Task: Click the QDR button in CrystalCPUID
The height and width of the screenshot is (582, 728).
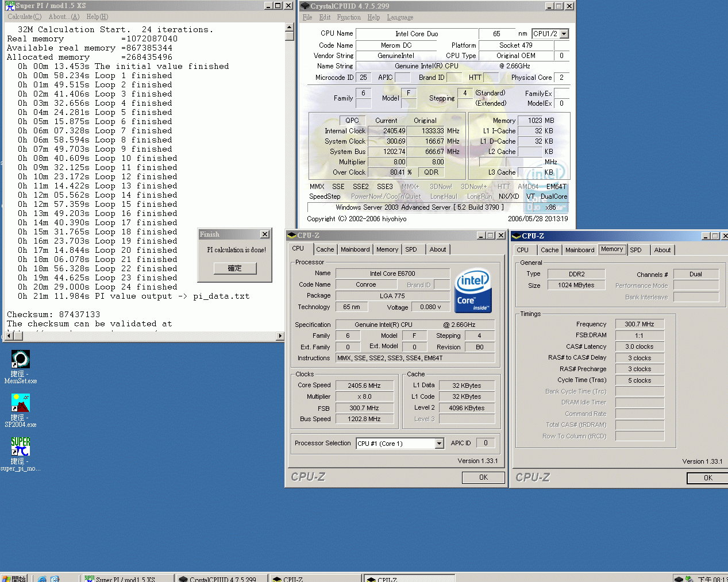Action: [x=432, y=172]
